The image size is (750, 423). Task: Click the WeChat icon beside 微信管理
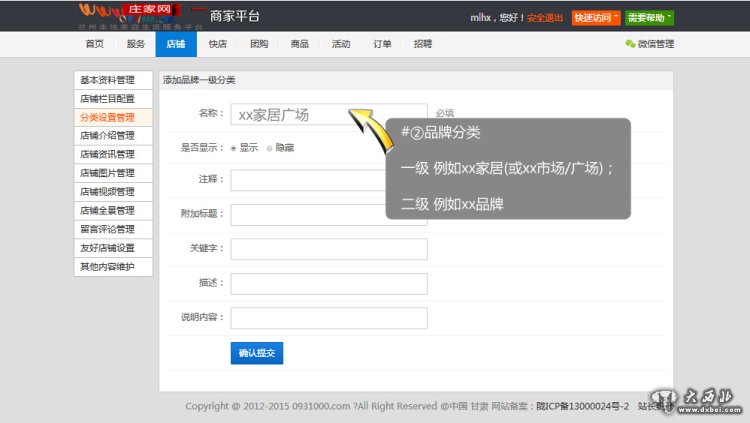[x=629, y=44]
